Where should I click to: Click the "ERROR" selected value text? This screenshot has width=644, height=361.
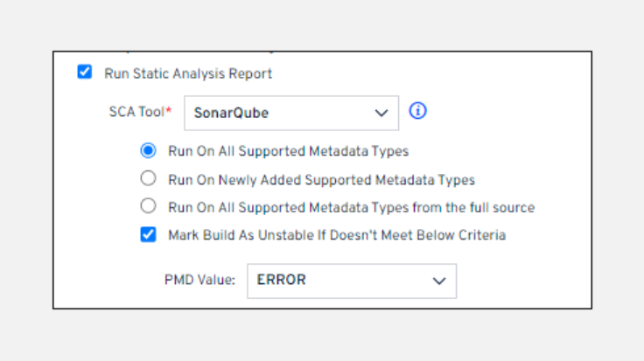click(x=281, y=281)
